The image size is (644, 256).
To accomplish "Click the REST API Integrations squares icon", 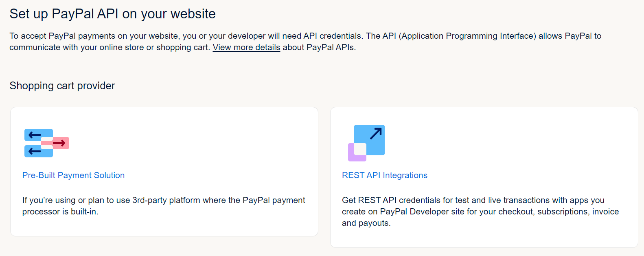I will point(366,143).
